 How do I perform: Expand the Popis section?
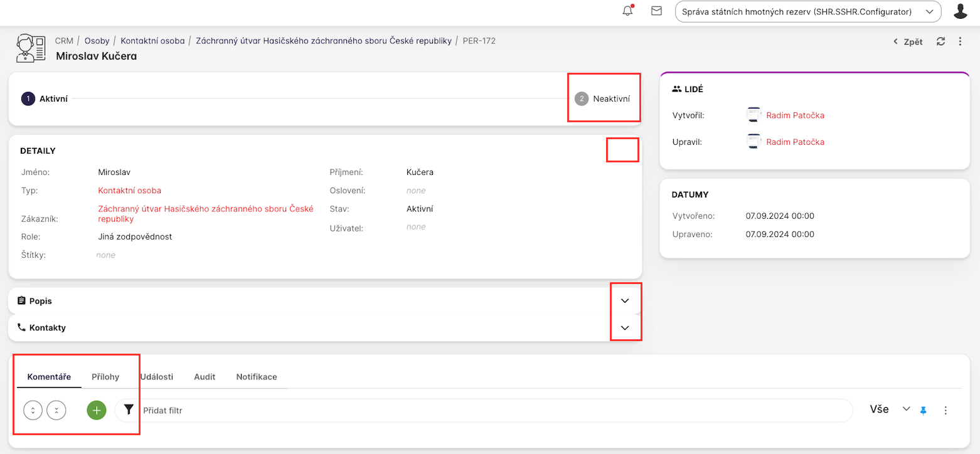pyautogui.click(x=624, y=301)
